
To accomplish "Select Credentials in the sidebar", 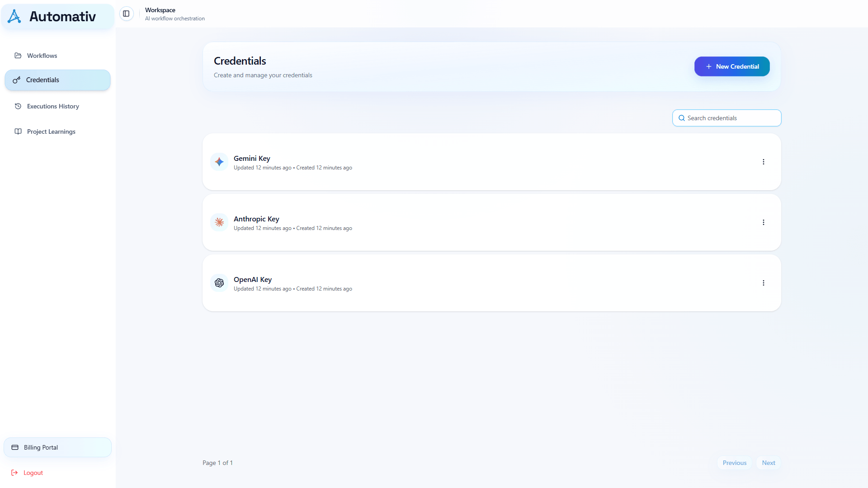I will tap(57, 80).
